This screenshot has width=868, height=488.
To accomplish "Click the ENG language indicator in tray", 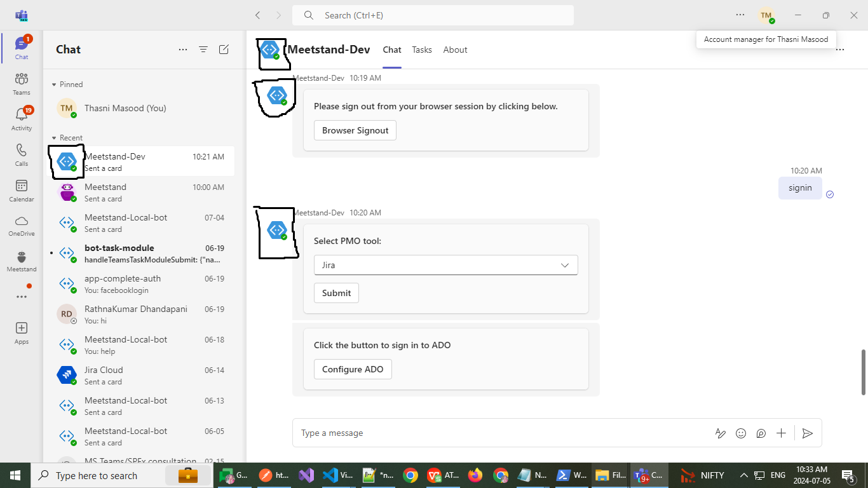I will pos(778,475).
